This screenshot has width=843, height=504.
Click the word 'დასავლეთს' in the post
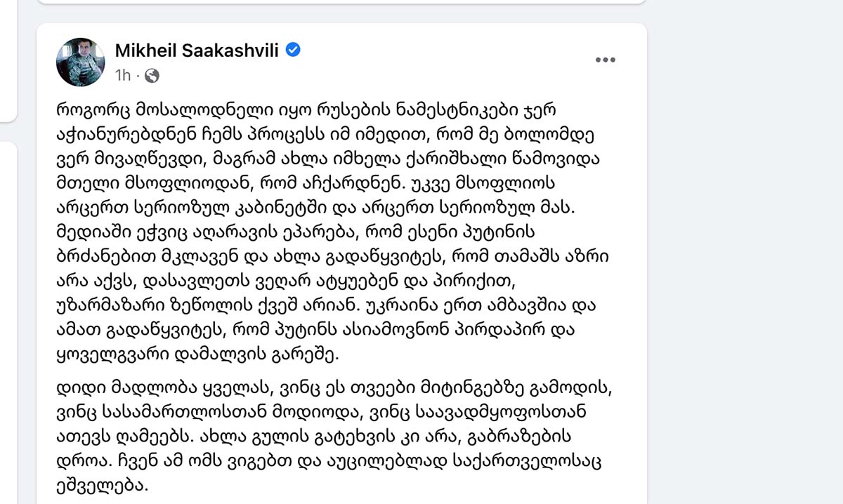coord(186,281)
